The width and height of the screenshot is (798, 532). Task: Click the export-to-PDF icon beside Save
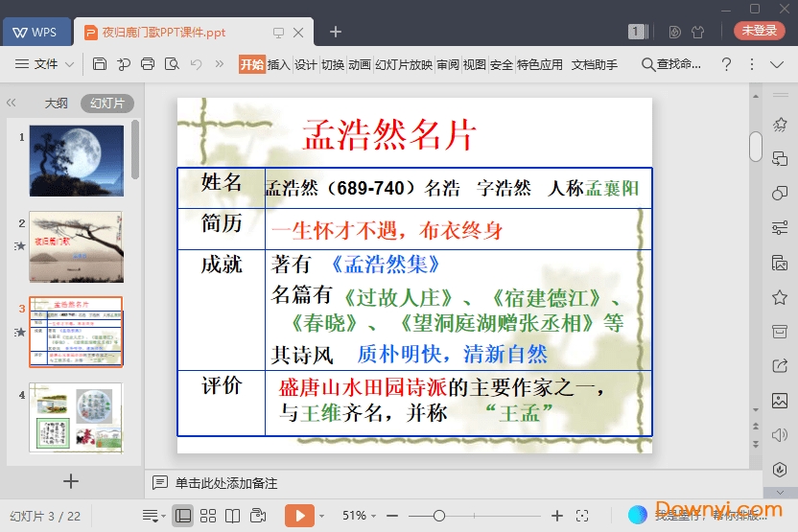(x=124, y=64)
